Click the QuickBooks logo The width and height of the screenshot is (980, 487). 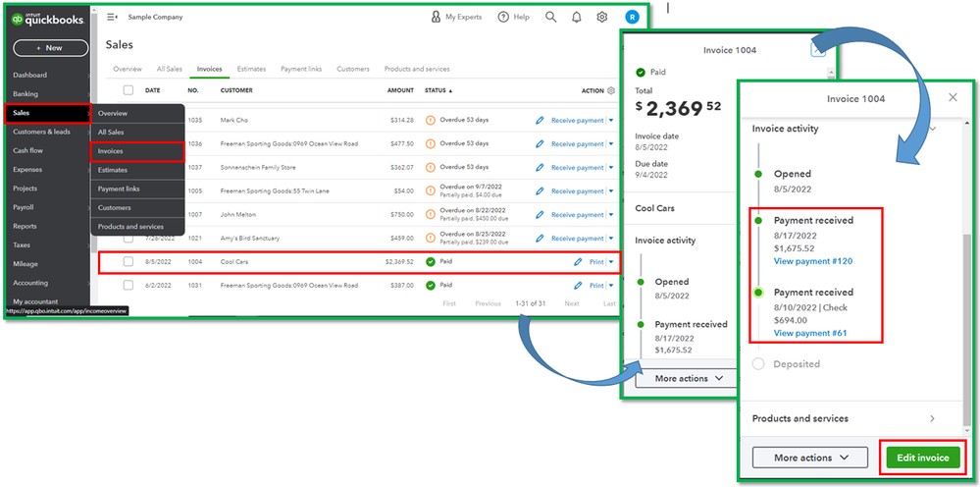pyautogui.click(x=47, y=20)
